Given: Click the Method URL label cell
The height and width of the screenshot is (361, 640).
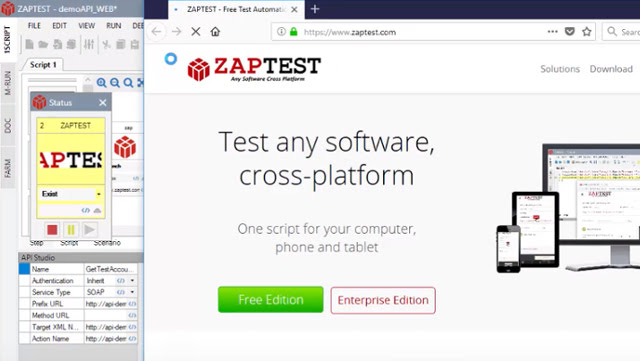Looking at the screenshot, I should point(57,315).
